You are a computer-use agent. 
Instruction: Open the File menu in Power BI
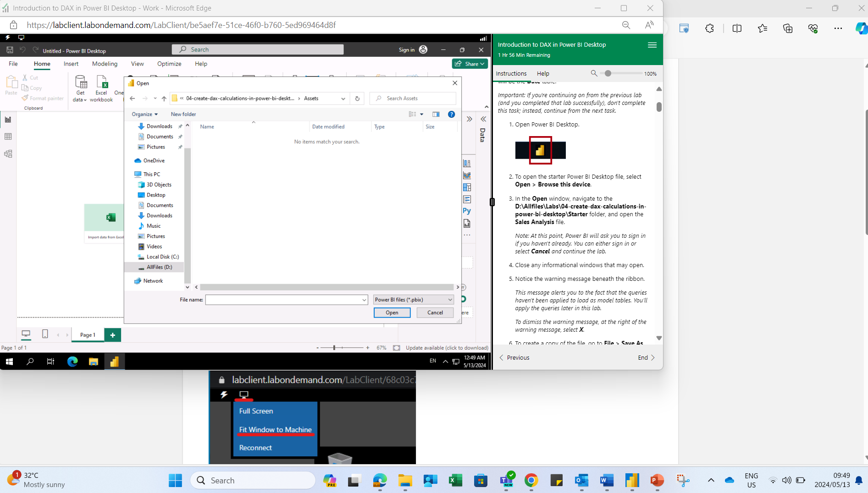(x=13, y=64)
